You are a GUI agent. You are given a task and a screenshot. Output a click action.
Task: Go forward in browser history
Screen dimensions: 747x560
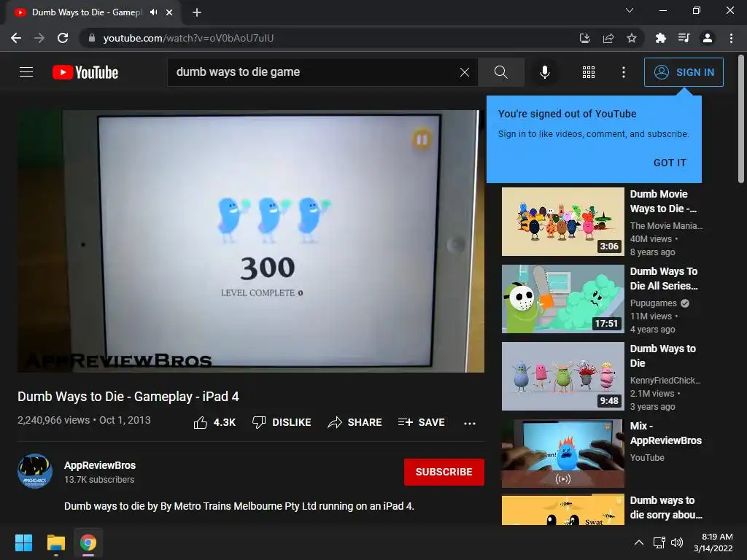coord(39,38)
